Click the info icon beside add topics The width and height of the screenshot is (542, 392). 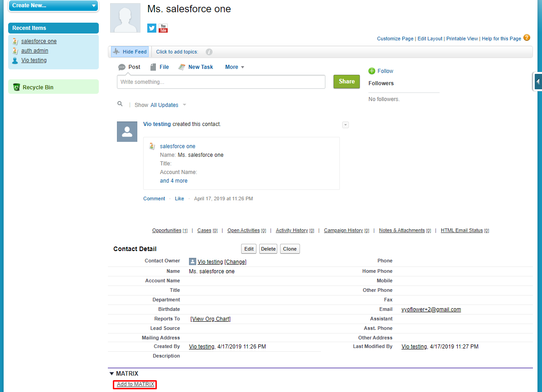click(x=209, y=52)
